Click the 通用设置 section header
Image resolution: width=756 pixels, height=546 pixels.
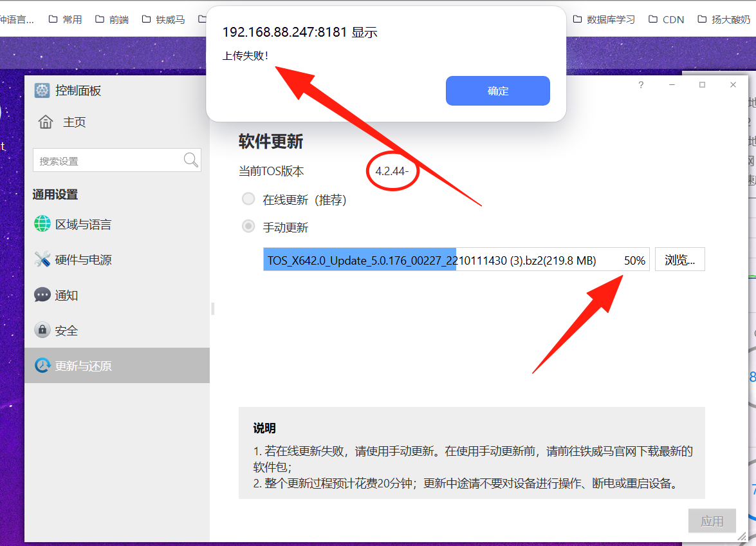pyautogui.click(x=55, y=194)
